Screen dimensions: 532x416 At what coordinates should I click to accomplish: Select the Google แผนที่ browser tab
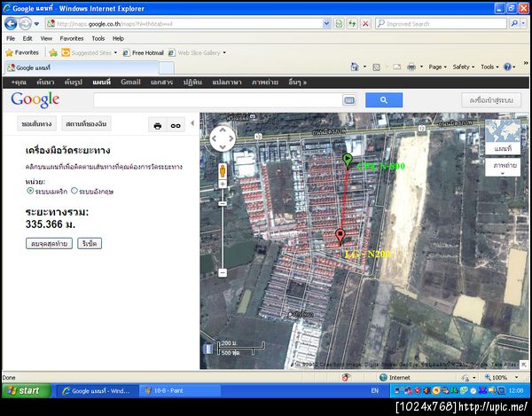82,67
